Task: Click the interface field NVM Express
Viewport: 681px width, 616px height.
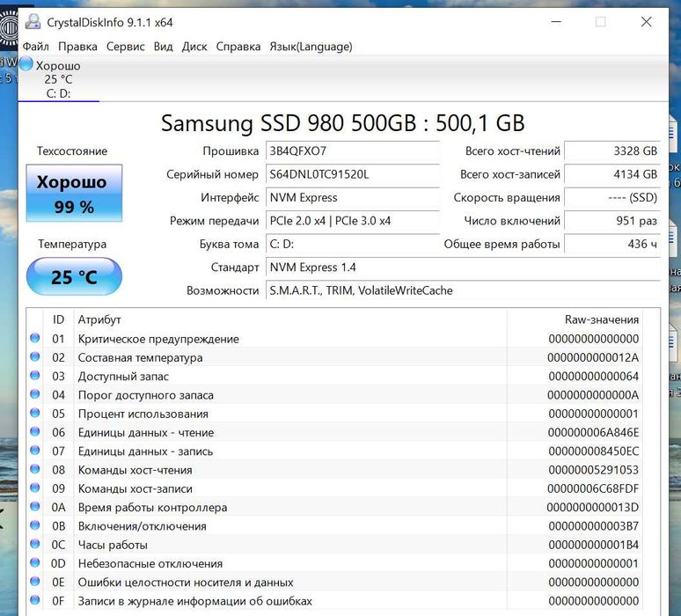Action: [x=353, y=198]
